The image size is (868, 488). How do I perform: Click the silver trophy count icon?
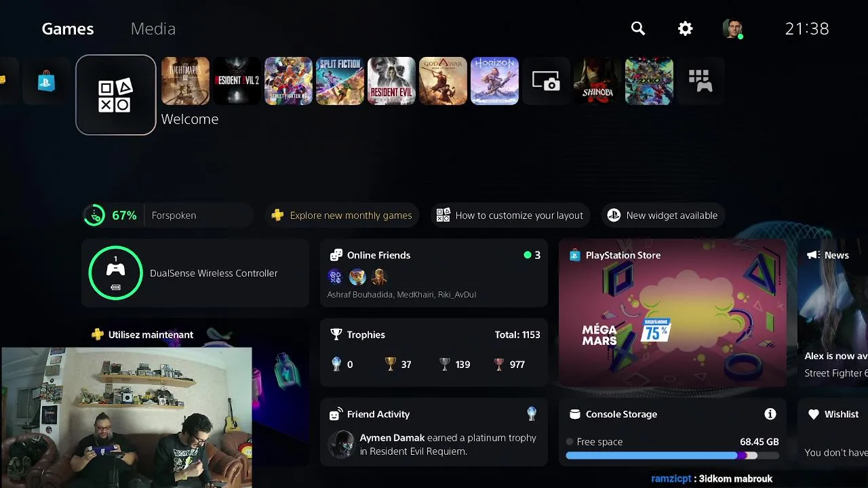click(x=445, y=365)
